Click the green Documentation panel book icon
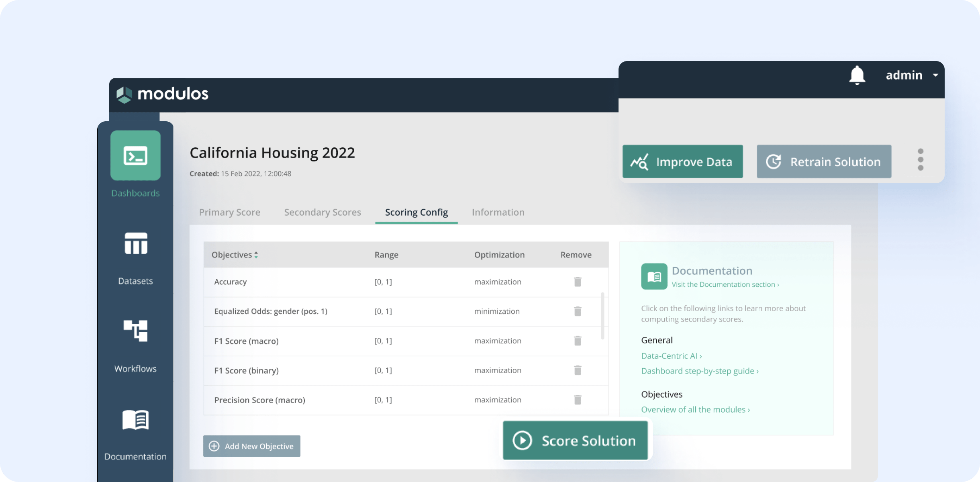 pos(654,276)
